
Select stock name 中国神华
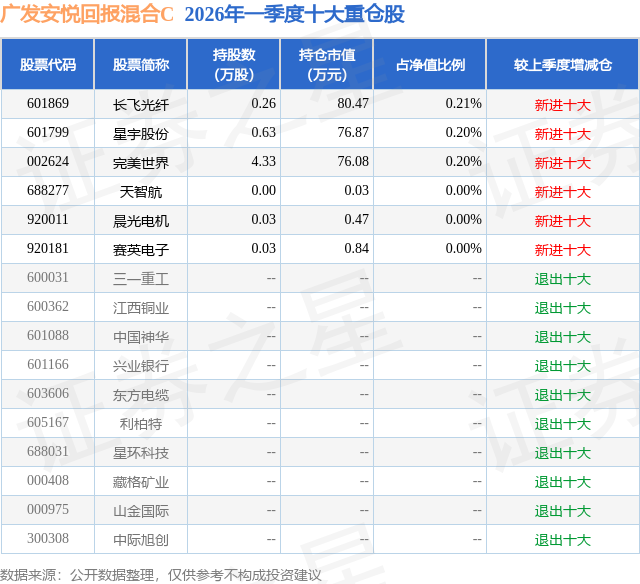(141, 337)
